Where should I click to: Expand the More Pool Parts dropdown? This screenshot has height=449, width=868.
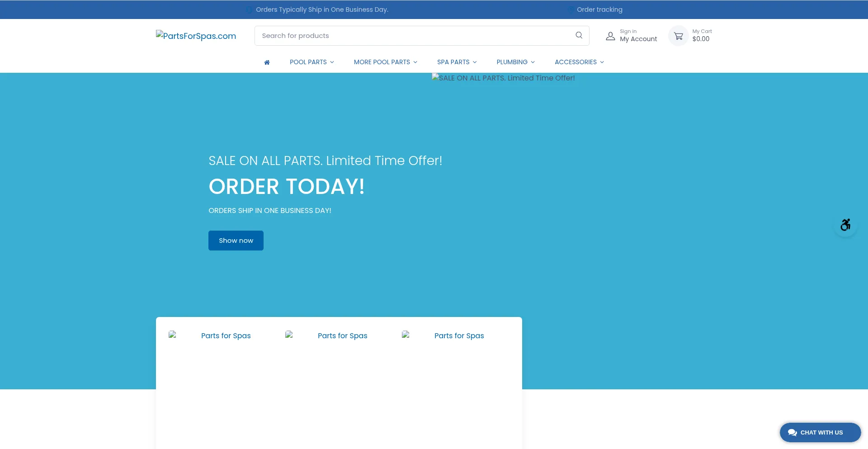pos(385,62)
